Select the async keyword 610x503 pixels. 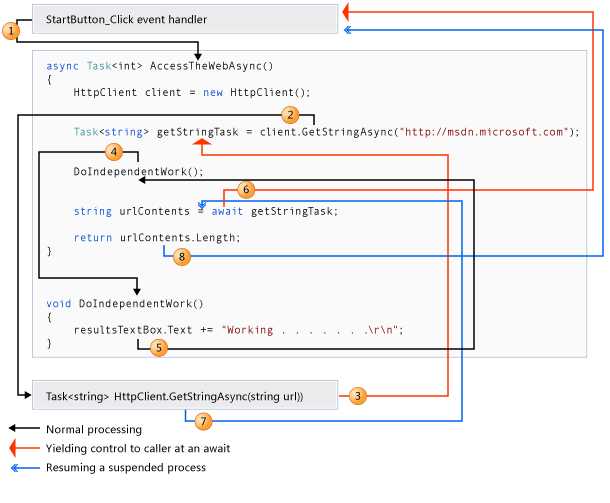click(x=62, y=66)
